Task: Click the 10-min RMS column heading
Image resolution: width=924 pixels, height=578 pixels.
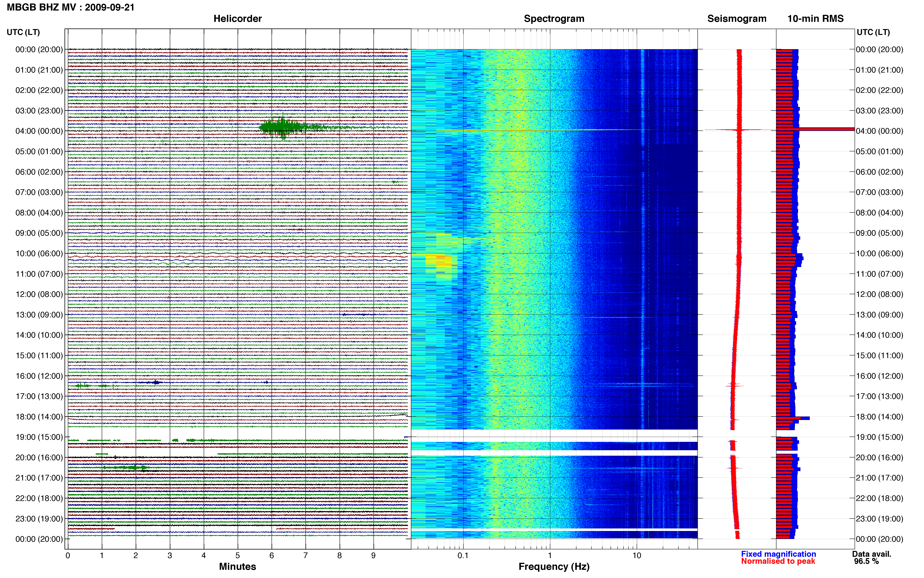Action: (x=816, y=19)
